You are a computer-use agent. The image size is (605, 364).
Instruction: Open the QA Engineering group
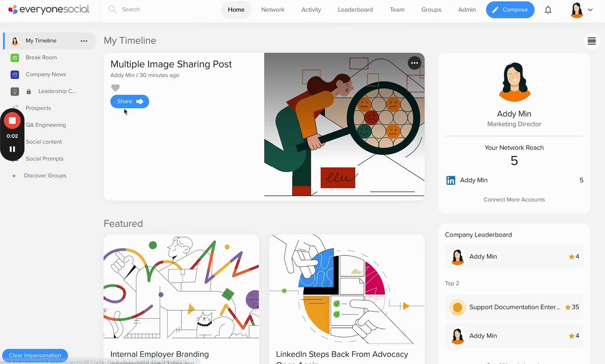[46, 125]
